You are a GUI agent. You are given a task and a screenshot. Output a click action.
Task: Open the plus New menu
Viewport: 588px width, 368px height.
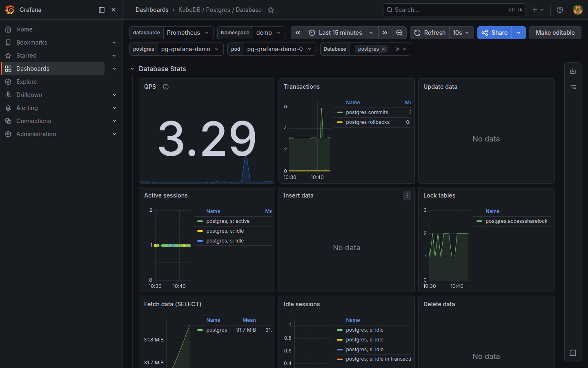[x=538, y=10]
